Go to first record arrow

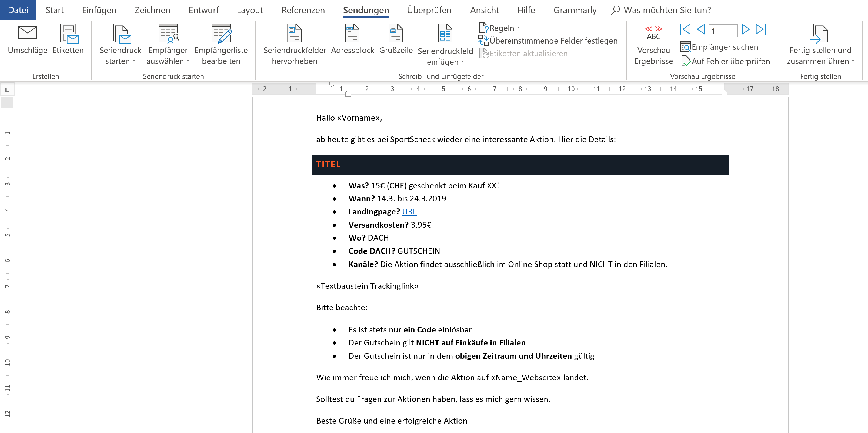(685, 30)
